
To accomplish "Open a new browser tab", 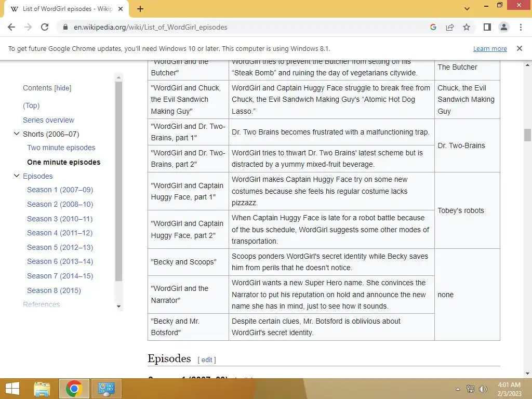I will [x=140, y=9].
